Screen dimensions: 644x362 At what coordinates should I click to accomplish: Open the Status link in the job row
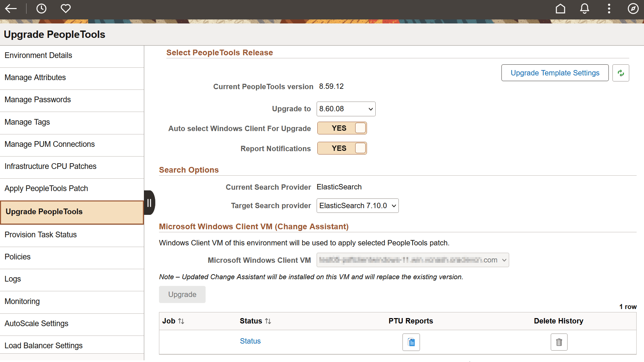[250, 341]
